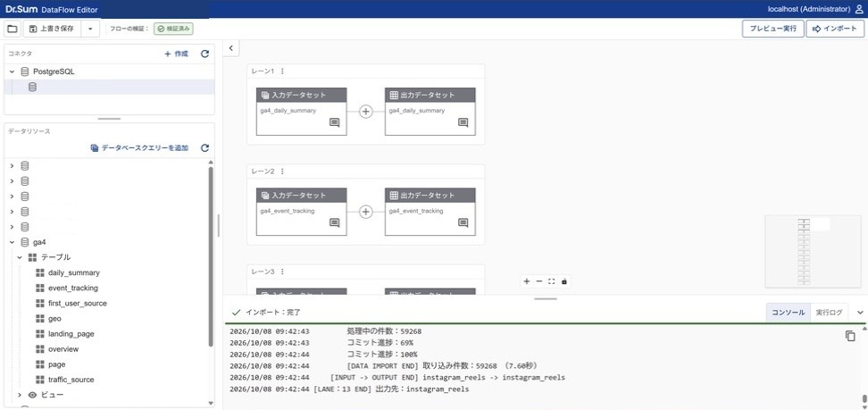The height and width of the screenshot is (410, 868).
Task: Fit flow canvas to view
Action: coord(551,281)
